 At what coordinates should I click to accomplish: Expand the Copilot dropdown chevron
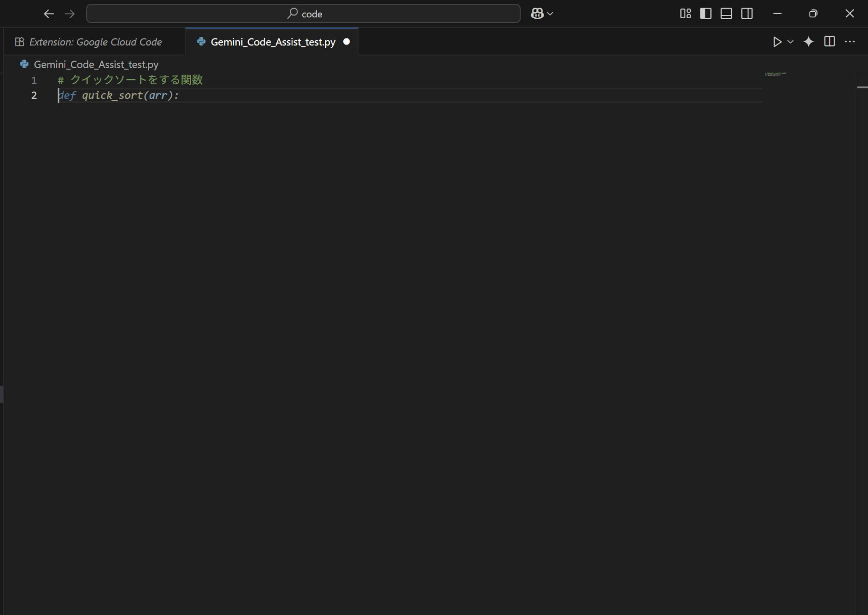[x=550, y=14]
